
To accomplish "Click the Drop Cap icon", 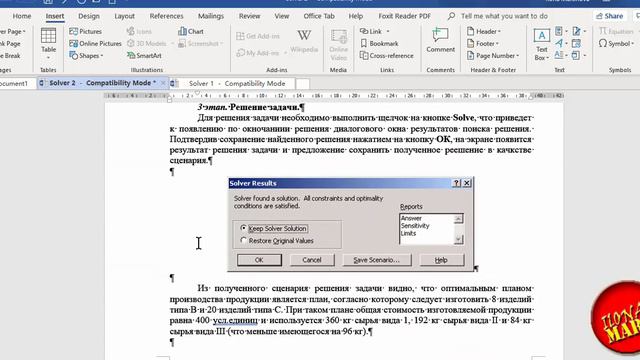I will point(559,55).
